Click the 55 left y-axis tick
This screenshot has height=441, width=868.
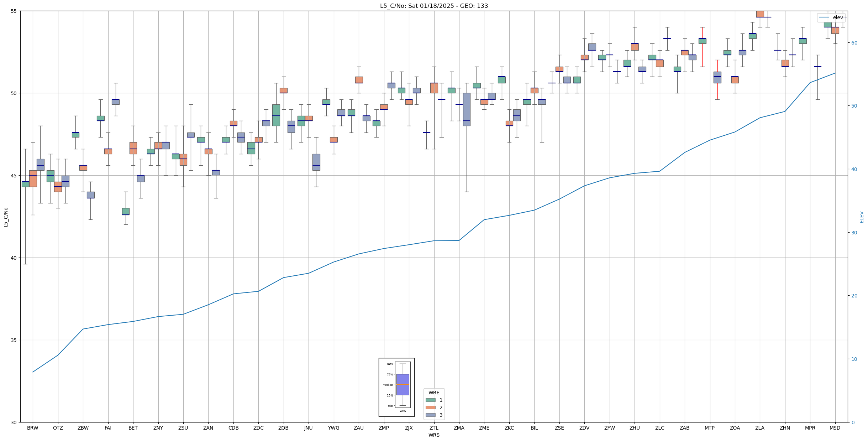(14, 11)
